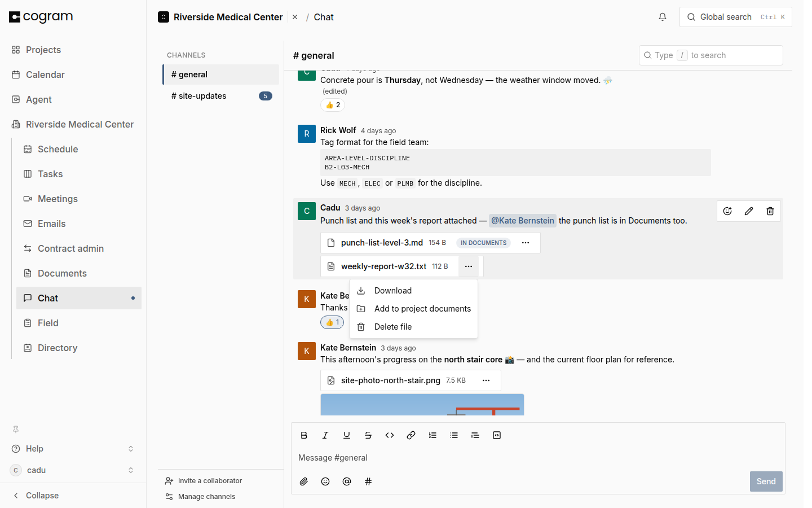Attach a file with the paperclip icon
Viewport: 812px width, 508px height.
point(304,481)
